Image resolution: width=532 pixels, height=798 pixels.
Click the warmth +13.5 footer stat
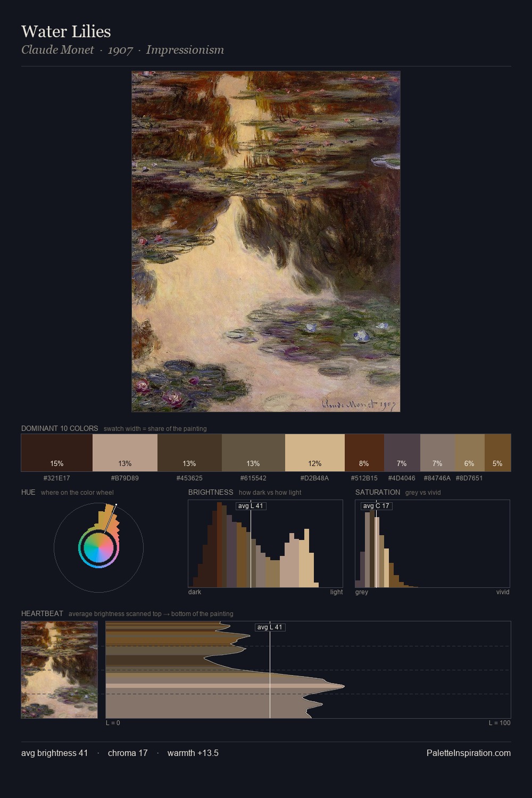193,753
